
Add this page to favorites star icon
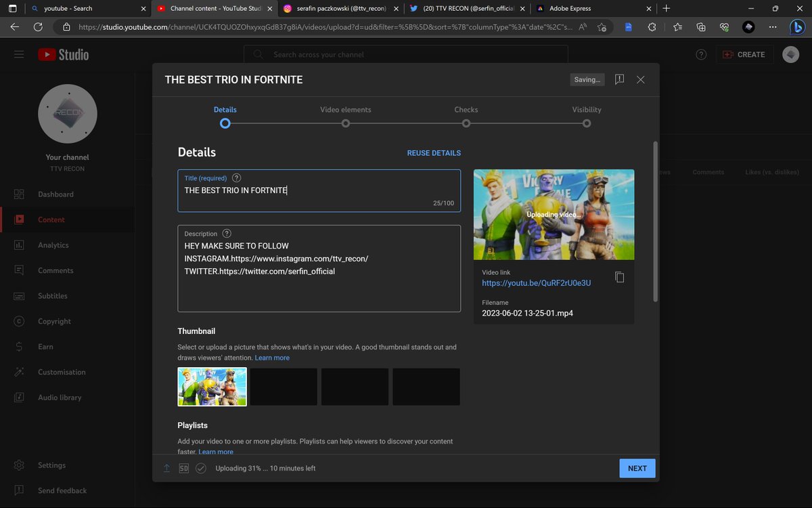[x=602, y=27]
